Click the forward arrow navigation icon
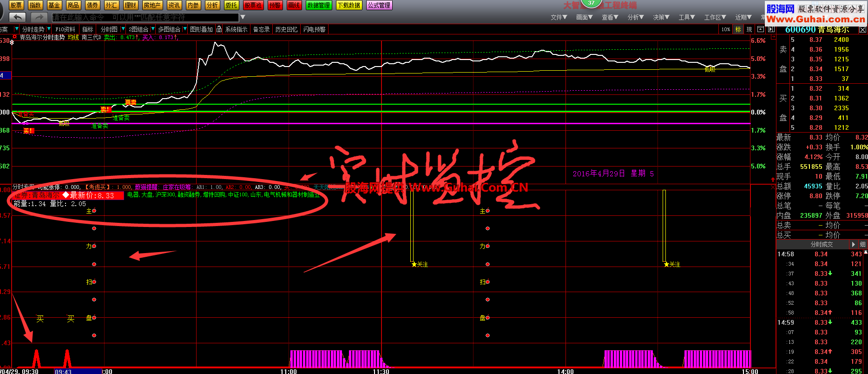Screen dimensions: 868x374 (39, 17)
